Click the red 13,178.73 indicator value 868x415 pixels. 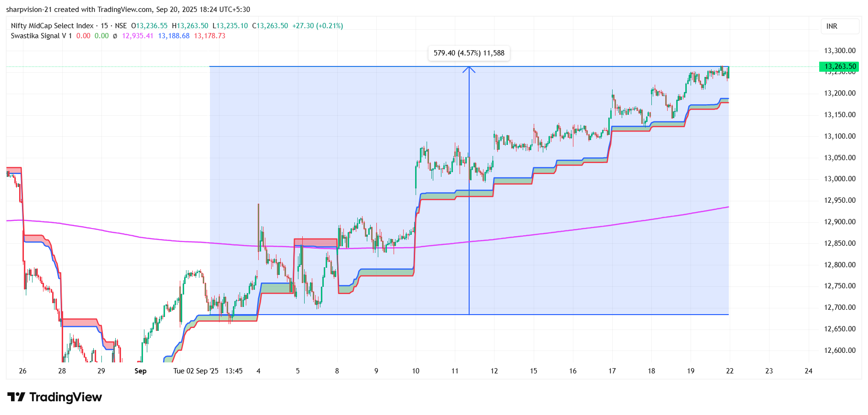pos(209,36)
